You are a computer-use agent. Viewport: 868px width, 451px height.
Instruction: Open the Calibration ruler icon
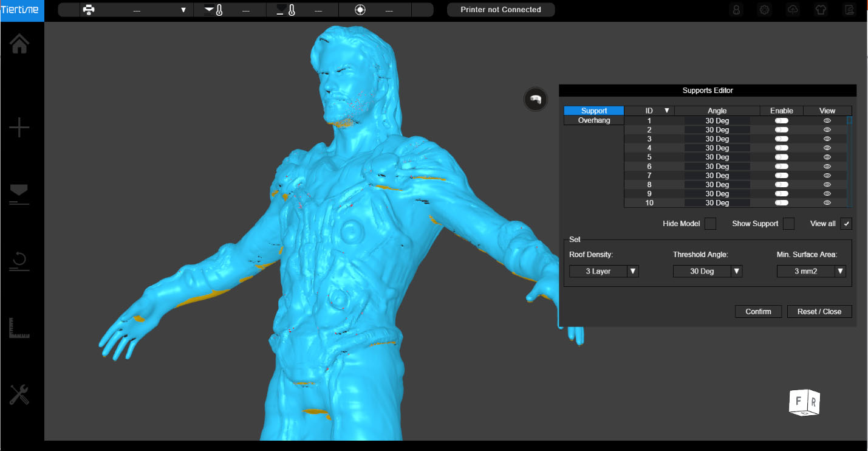19,328
